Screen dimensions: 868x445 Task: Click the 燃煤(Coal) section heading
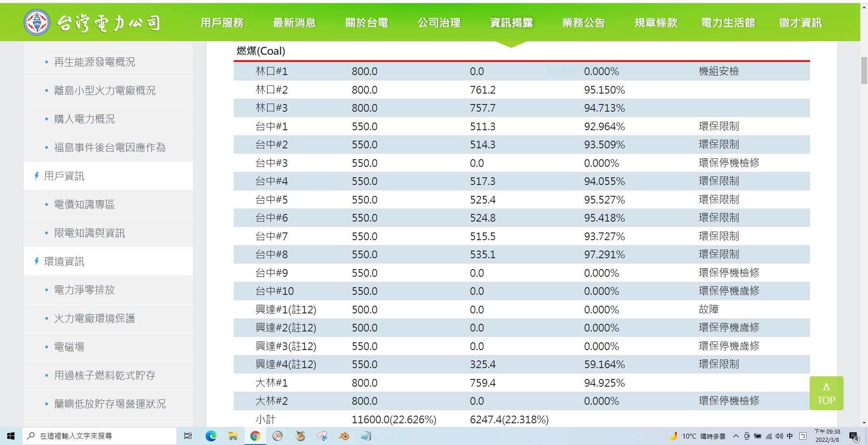pos(261,51)
